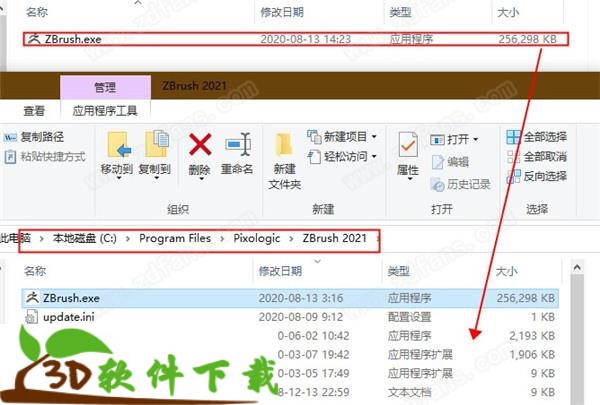600x405 pixels.
Task: Click the scrollbar up arrow in lower list
Action: (x=577, y=267)
